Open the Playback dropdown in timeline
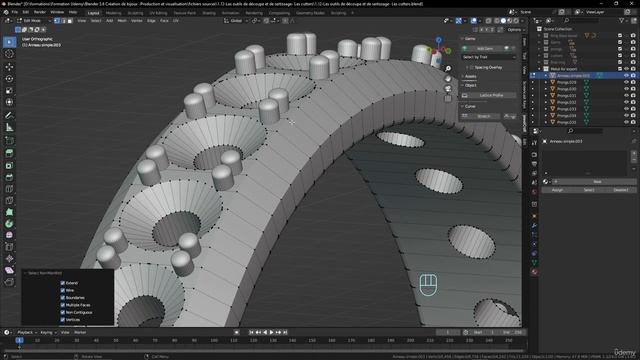Screen dimensions: 640x360 [x=27, y=333]
